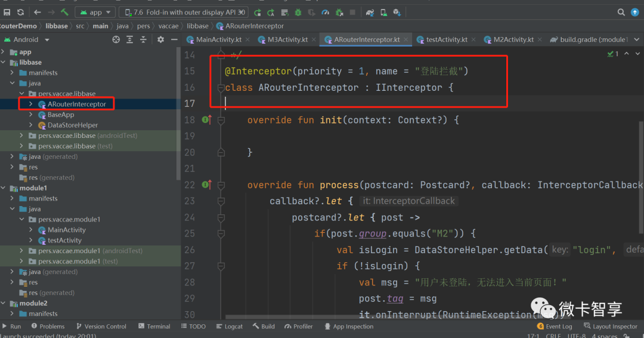This screenshot has width=644, height=338.
Task: Open the Problems tool window
Action: pyautogui.click(x=48, y=326)
